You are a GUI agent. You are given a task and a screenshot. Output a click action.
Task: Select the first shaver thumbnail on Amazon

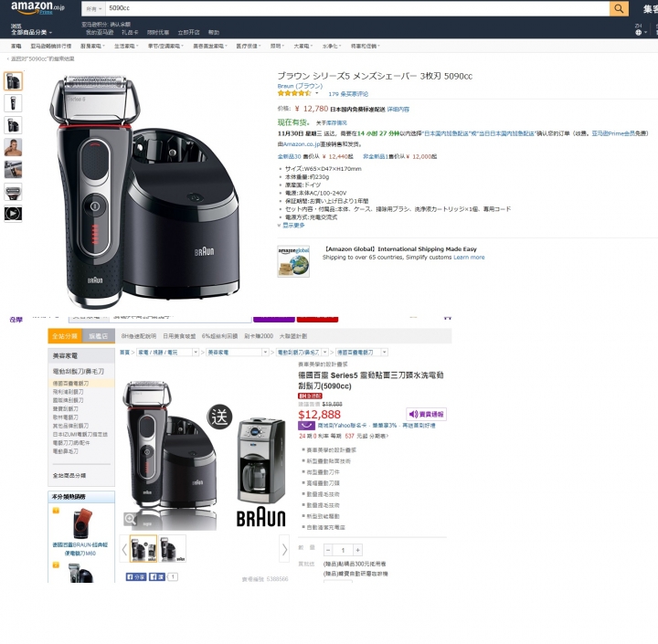(13, 81)
